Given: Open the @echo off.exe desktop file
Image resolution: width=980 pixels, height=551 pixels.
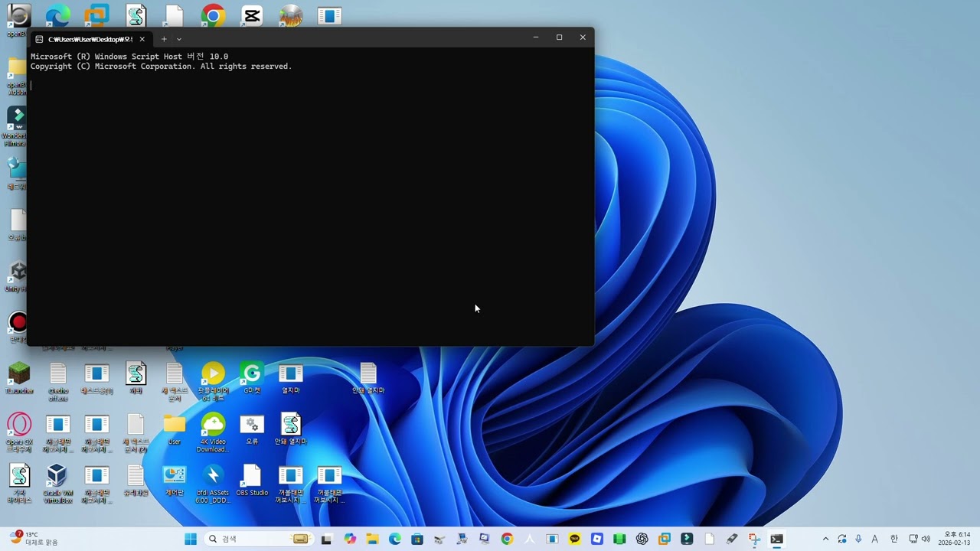Looking at the screenshot, I should pos(58,381).
